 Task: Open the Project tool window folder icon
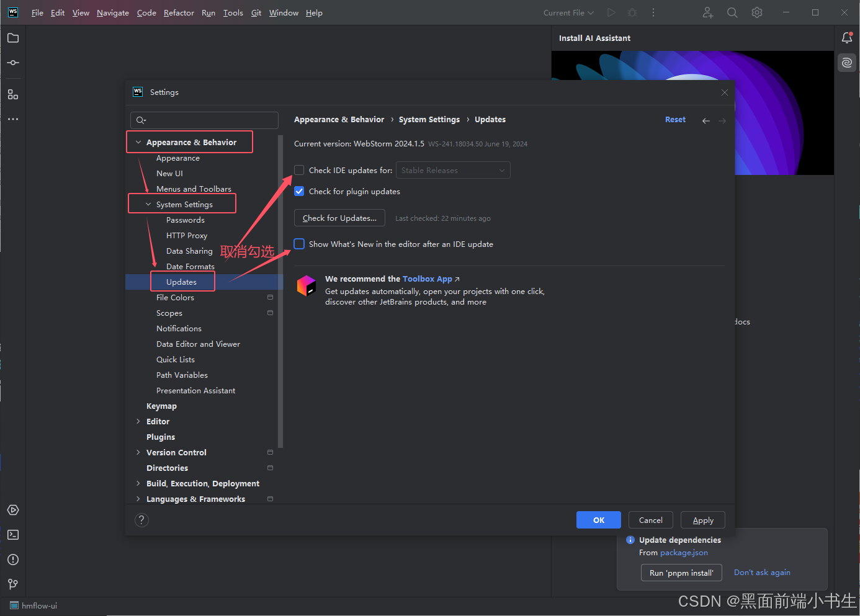[x=13, y=38]
